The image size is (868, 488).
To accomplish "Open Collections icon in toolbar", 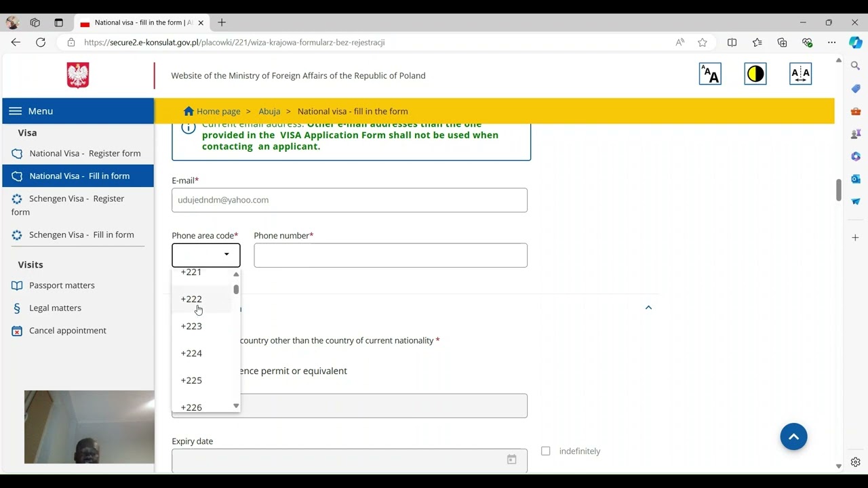I will tap(782, 42).
